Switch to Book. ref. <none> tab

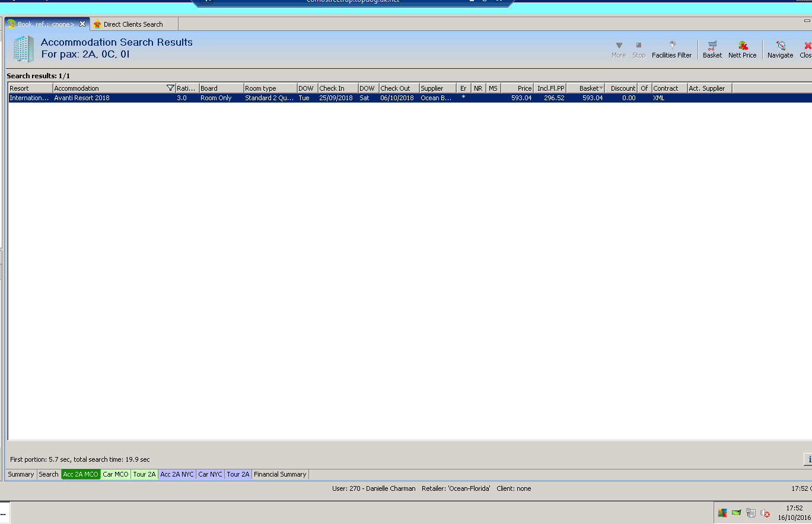pyautogui.click(x=46, y=24)
